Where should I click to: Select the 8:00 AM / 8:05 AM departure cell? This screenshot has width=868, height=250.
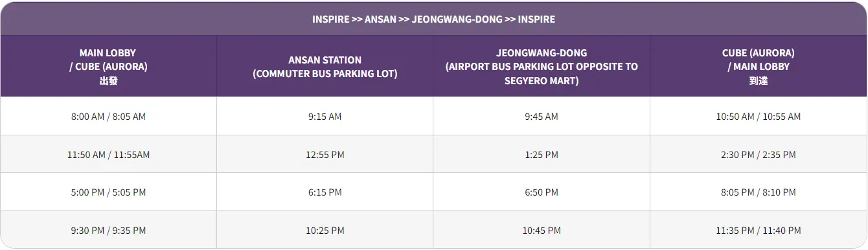(x=108, y=117)
